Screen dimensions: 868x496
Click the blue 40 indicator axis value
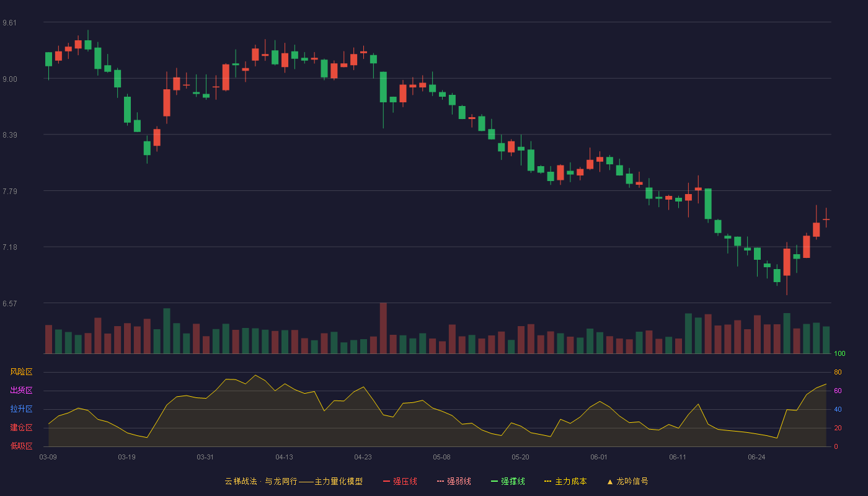point(838,409)
